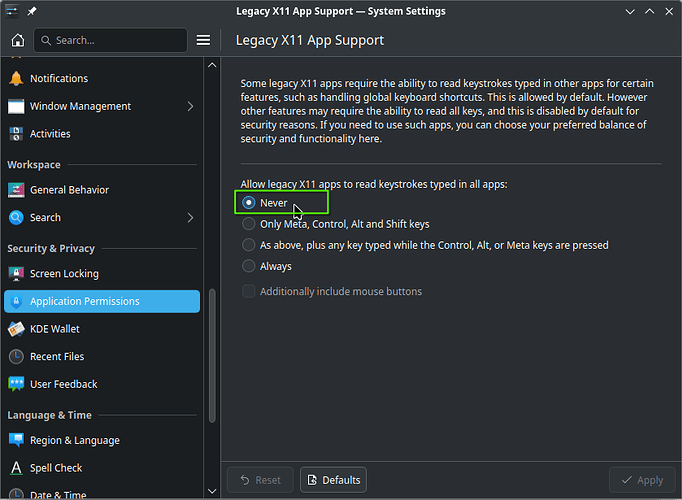Click the Activities icon
This screenshot has height=500, width=682.
16,134
